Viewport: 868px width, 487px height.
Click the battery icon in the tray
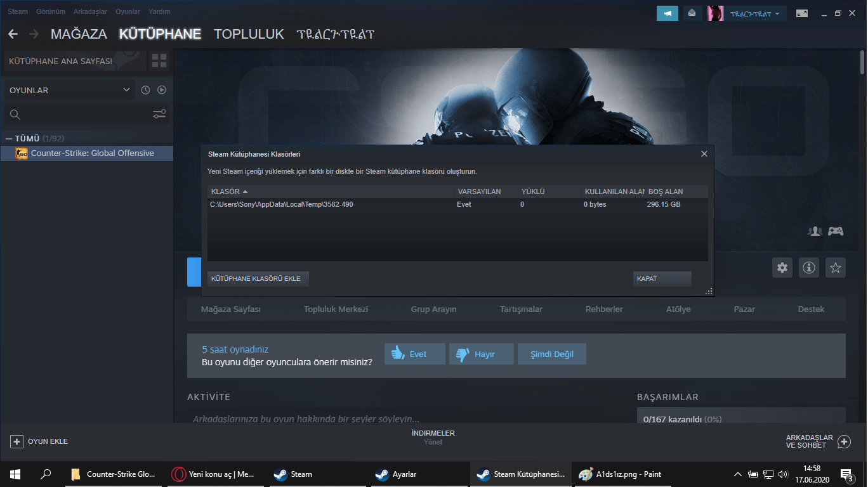tap(753, 474)
